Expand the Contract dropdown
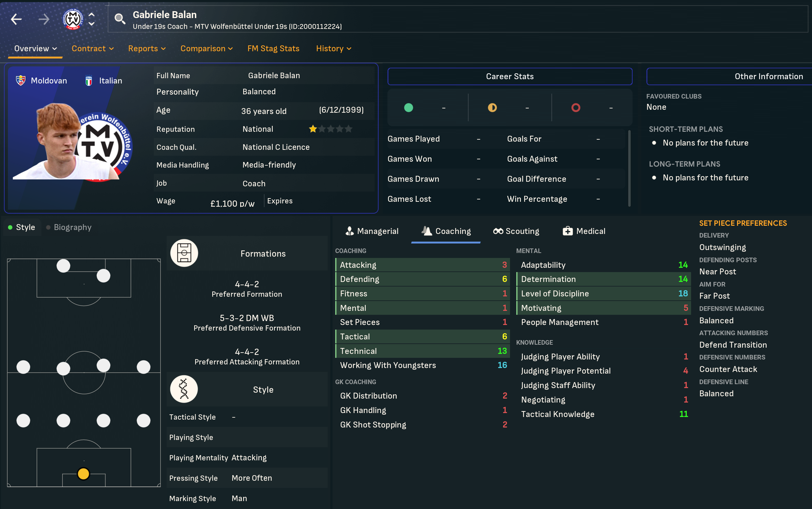 93,49
